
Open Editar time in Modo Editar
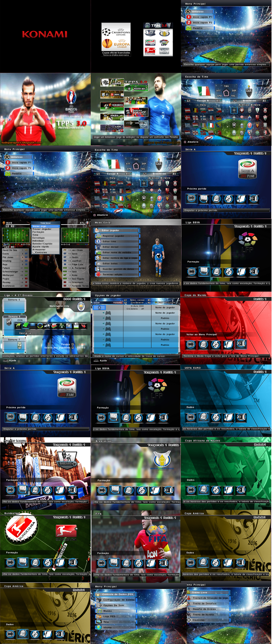117,242
